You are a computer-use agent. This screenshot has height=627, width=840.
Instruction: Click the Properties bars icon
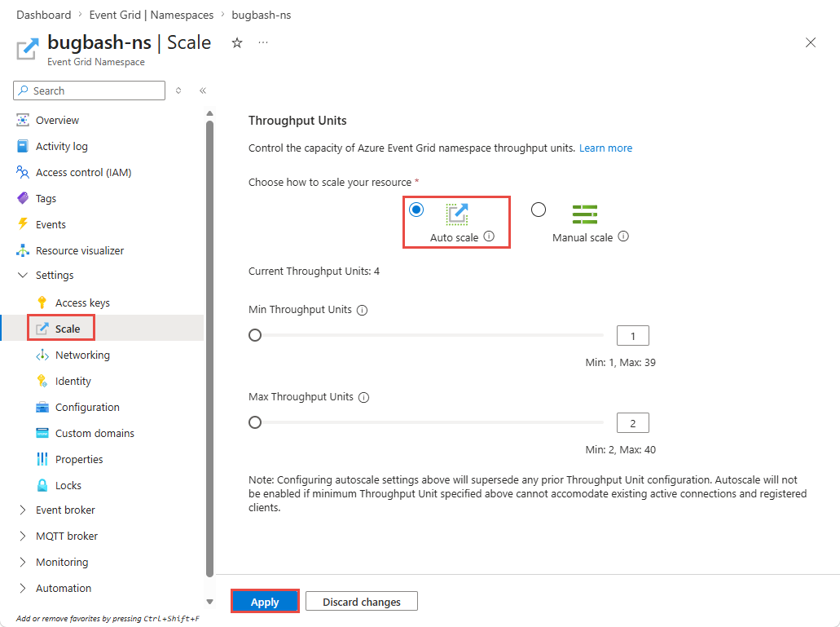coord(42,459)
